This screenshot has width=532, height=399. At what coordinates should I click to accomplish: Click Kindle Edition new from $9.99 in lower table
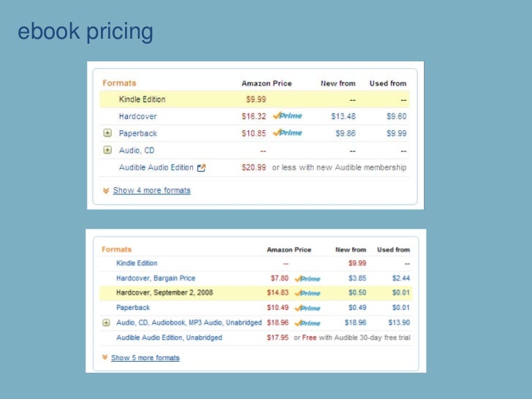tap(357, 263)
